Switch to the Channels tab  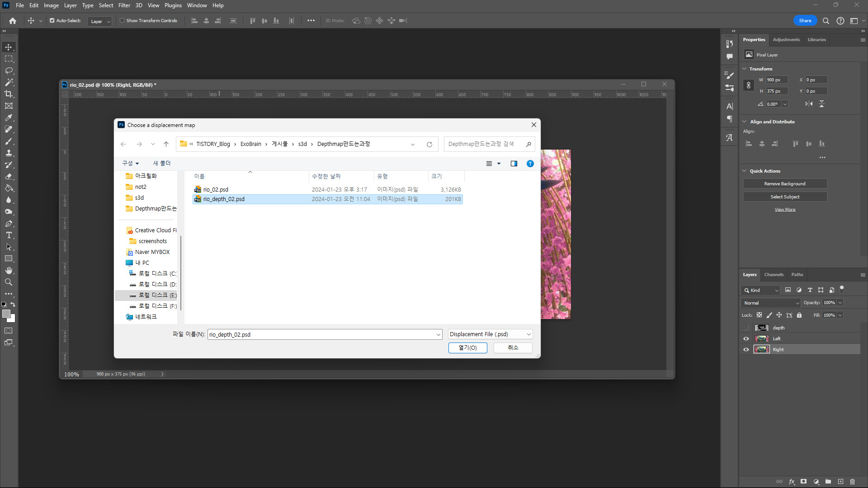tap(774, 275)
